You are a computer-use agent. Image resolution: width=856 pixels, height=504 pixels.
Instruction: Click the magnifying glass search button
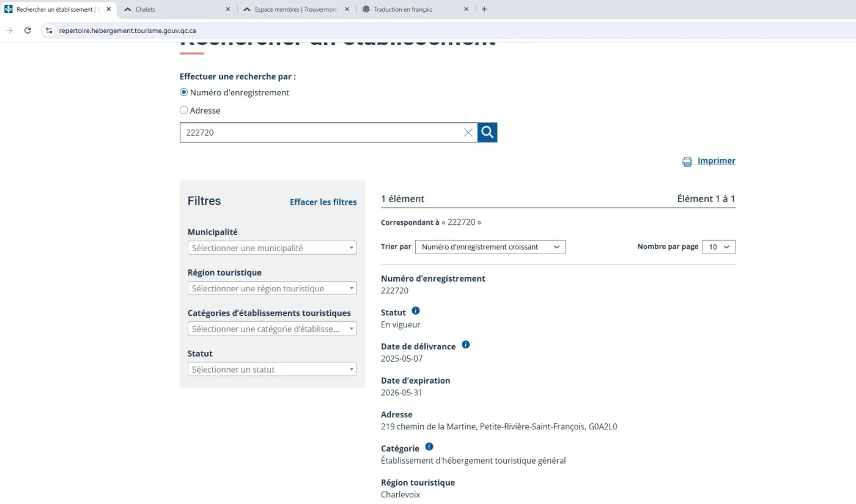[487, 133]
